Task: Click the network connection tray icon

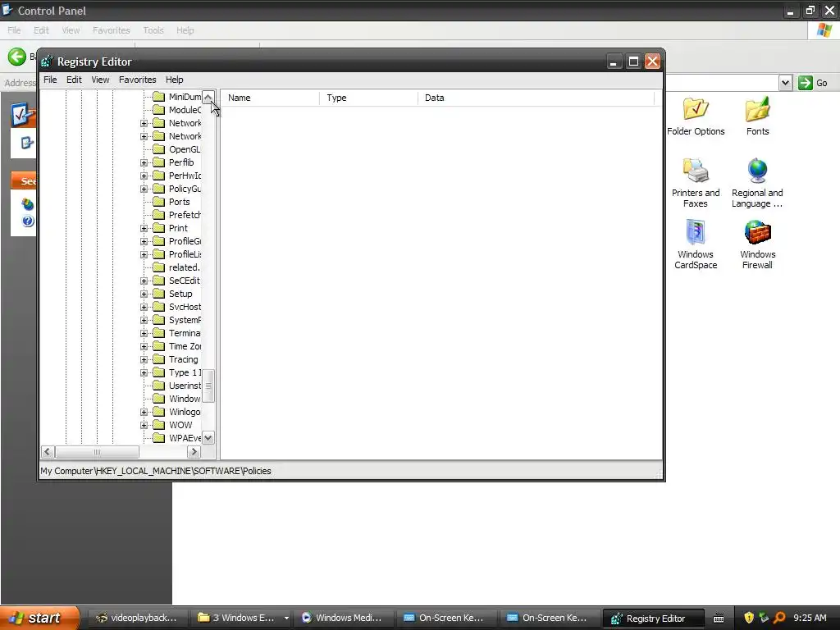Action: (x=764, y=618)
